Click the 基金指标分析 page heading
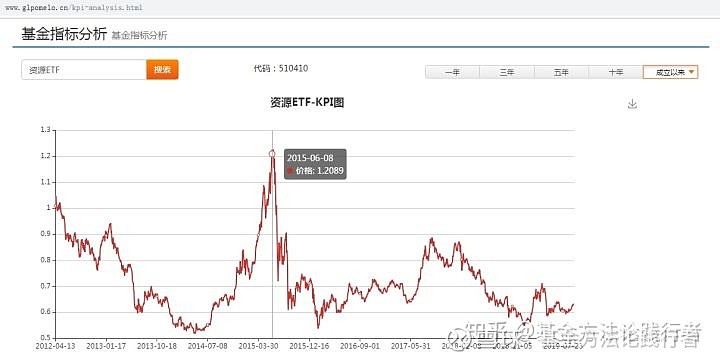 pos(64,34)
